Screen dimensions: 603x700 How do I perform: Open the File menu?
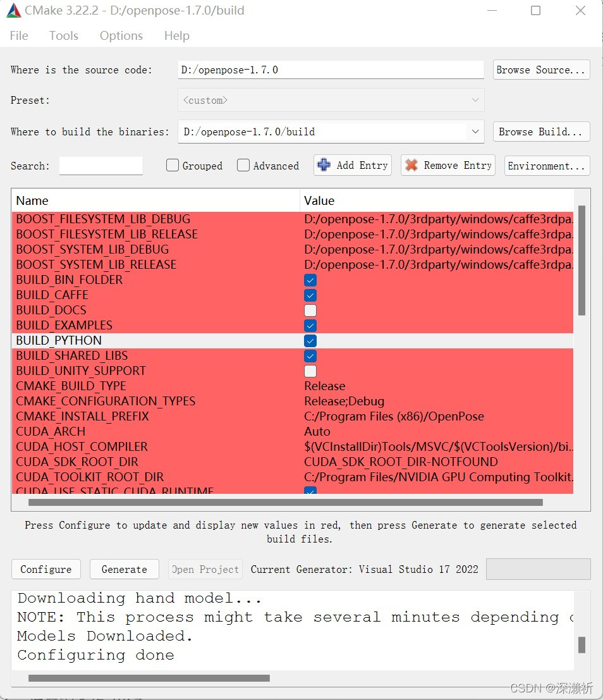click(x=18, y=35)
